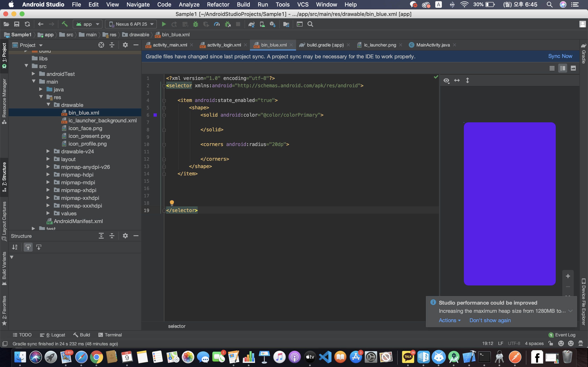Switch to the MainActivity.java tab
The width and height of the screenshot is (588, 367).
click(x=433, y=45)
